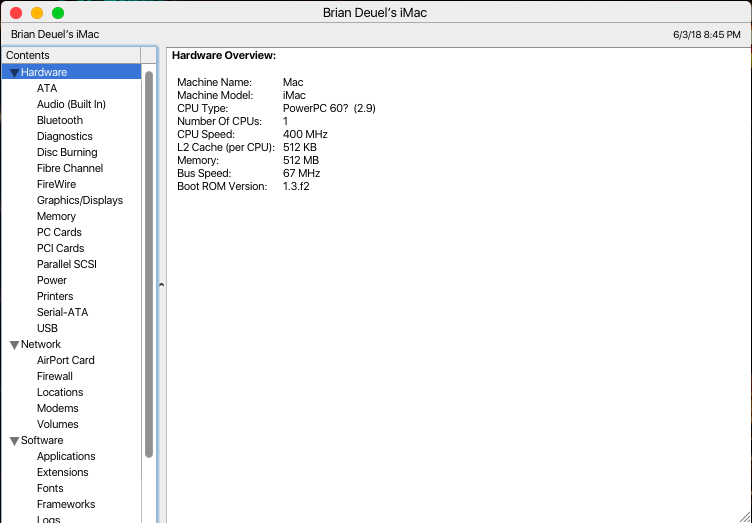This screenshot has width=752, height=523.
Task: Select Memory in the Hardware list
Action: (56, 216)
